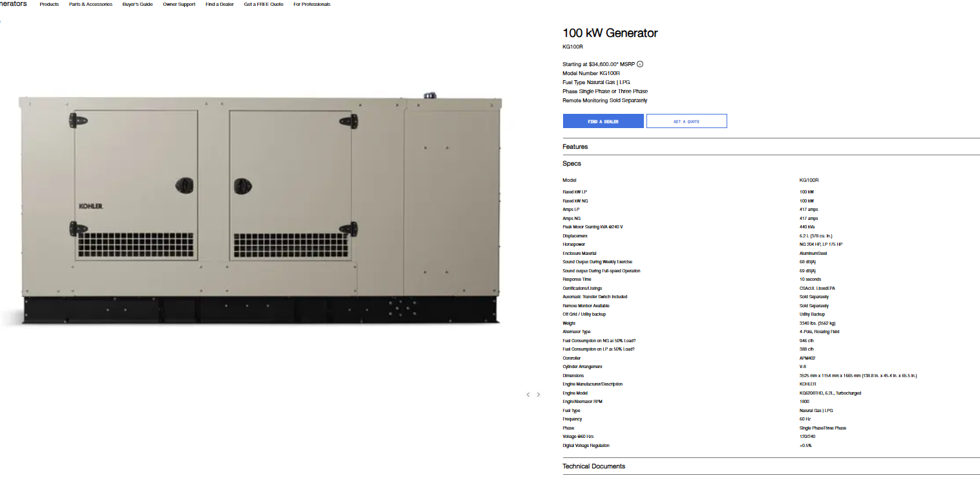Click the KOHLER logo on generator

pos(91,206)
